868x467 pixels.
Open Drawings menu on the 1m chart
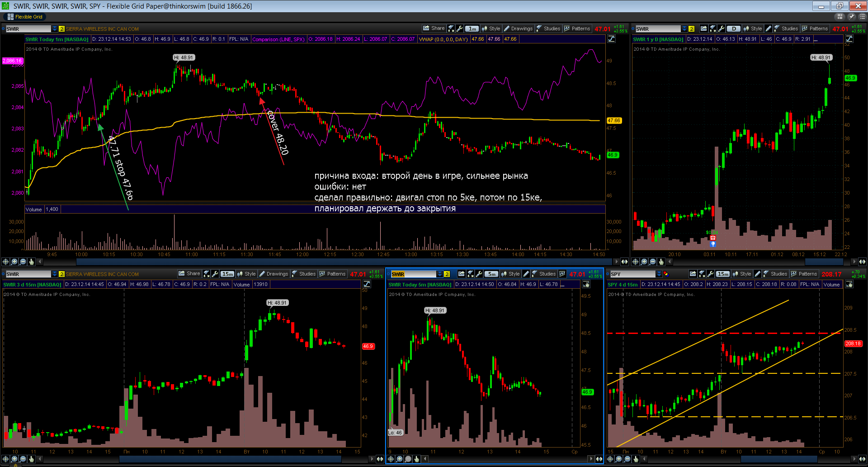[x=518, y=29]
